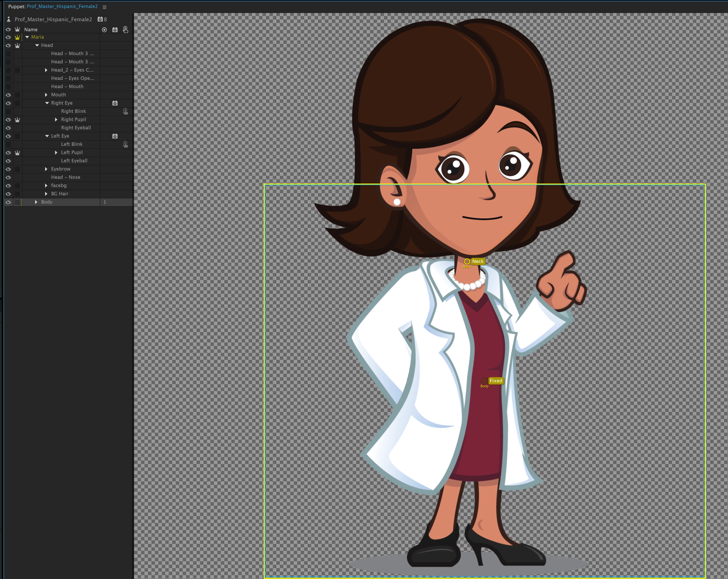The height and width of the screenshot is (579, 728).
Task: Toggle the crown independence icon on Head row
Action: coord(17,45)
